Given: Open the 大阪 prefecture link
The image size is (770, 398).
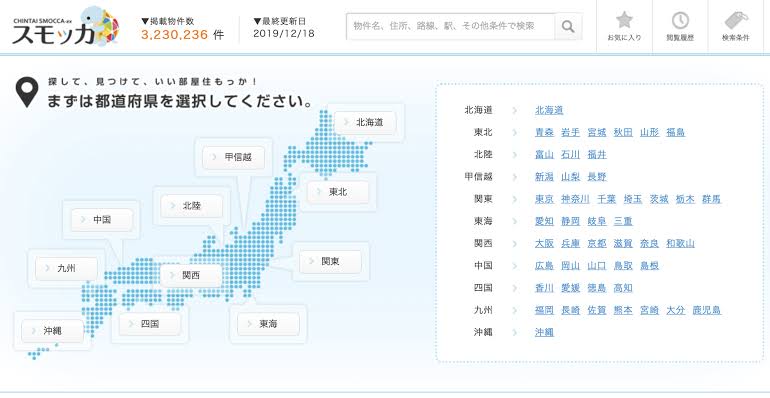Looking at the screenshot, I should tap(544, 243).
